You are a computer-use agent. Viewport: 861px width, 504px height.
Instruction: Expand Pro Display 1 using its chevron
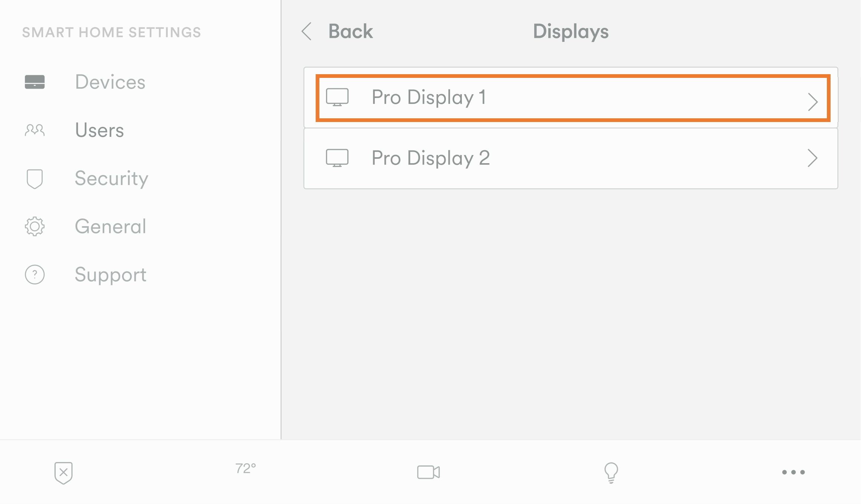[812, 102]
